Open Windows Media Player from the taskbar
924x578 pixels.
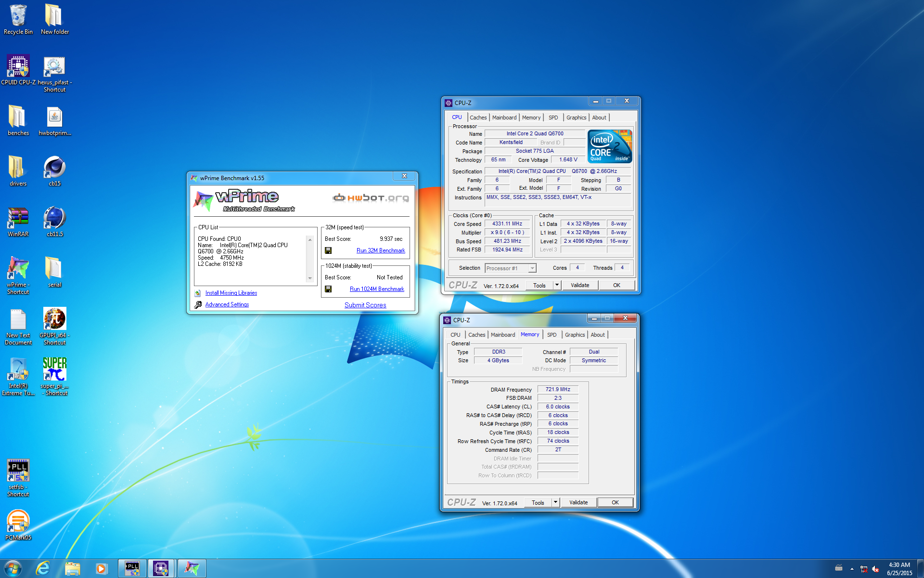tap(102, 569)
